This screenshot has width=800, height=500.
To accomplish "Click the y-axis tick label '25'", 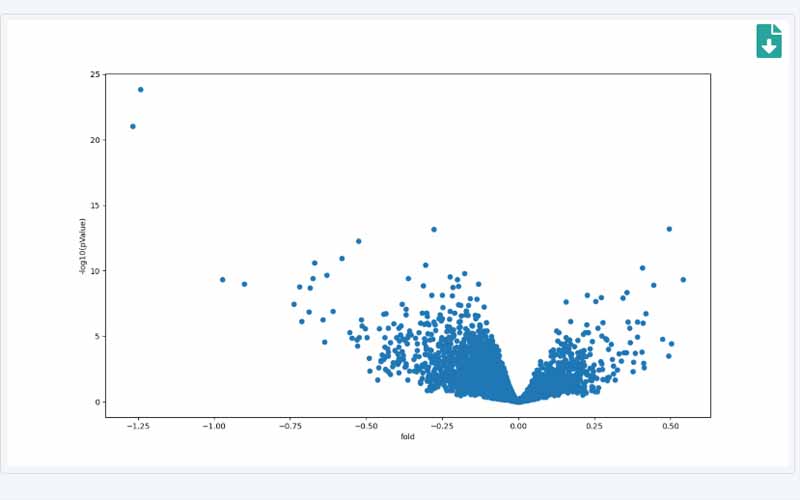I will click(94, 75).
